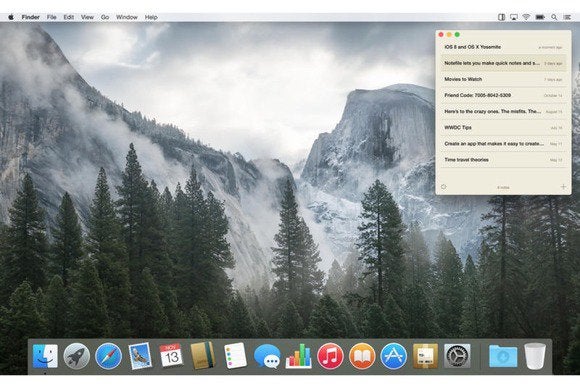The image size is (580, 388).
Task: Select note 'Notefile lets you make quick notes'
Action: click(x=503, y=63)
